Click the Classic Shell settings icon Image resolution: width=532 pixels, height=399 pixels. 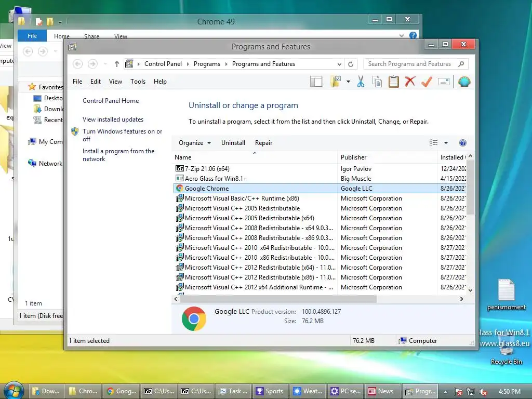coord(464,82)
